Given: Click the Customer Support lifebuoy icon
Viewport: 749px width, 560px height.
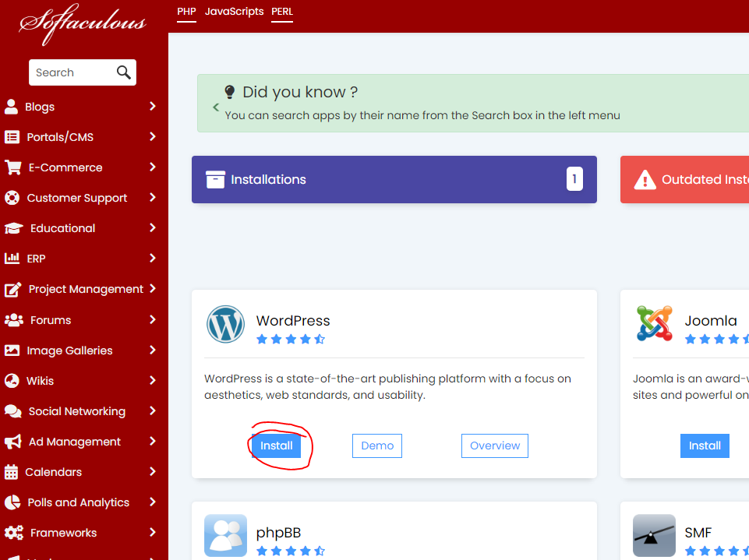Looking at the screenshot, I should tap(12, 198).
